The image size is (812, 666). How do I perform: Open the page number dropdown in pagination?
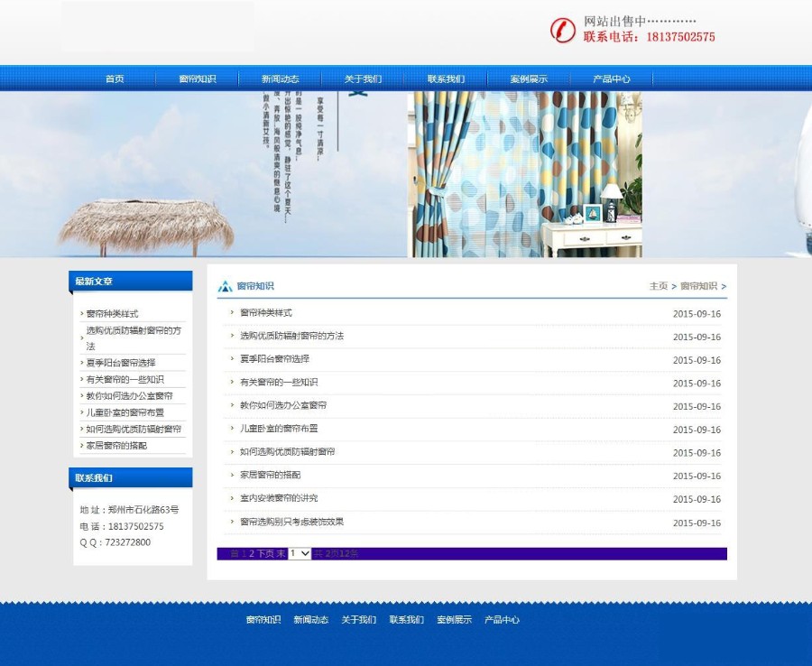point(300,553)
